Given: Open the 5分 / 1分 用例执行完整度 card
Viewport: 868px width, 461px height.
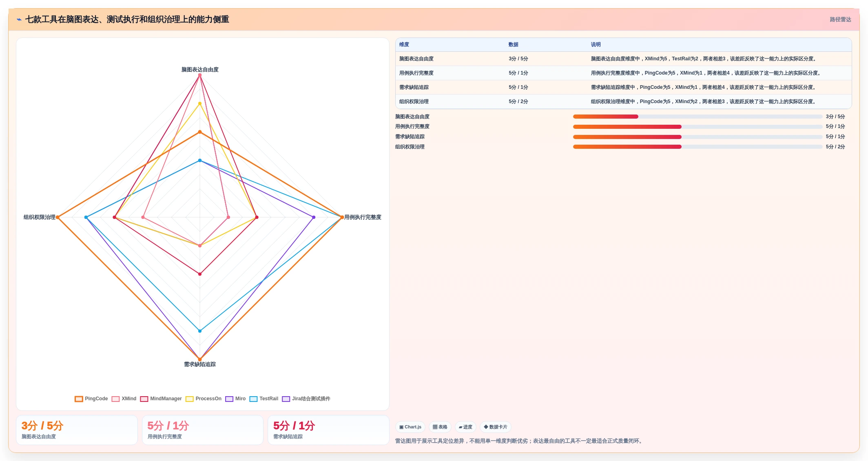Looking at the screenshot, I should coord(203,430).
